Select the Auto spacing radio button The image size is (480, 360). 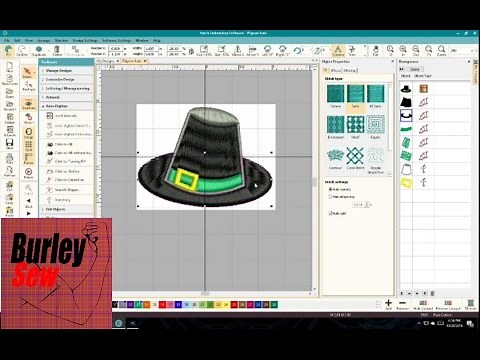pyautogui.click(x=330, y=189)
